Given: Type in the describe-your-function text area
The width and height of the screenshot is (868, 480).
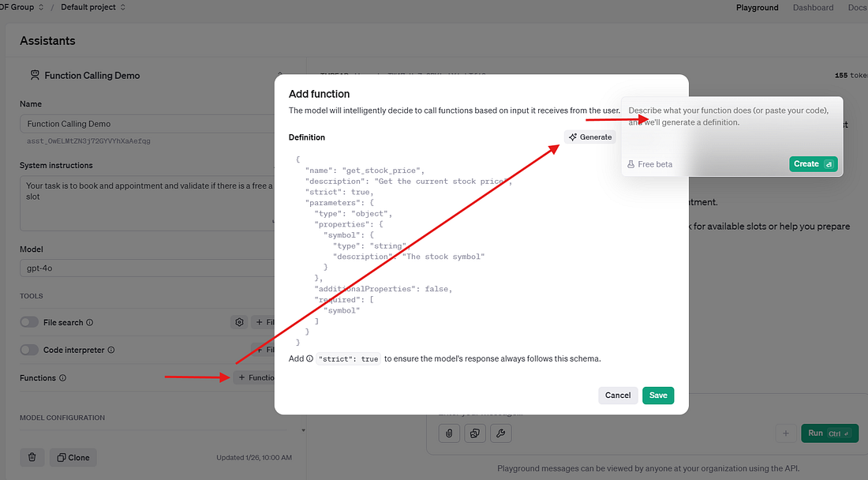Looking at the screenshot, I should 731,127.
